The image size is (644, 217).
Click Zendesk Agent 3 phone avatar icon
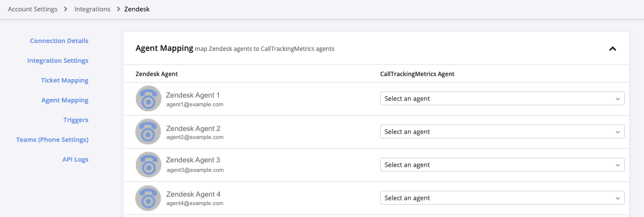(x=148, y=165)
